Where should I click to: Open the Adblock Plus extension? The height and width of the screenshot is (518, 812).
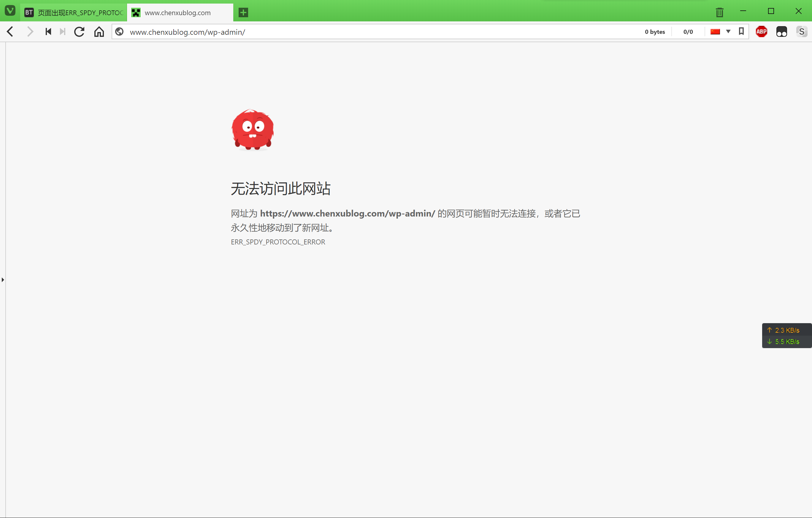762,31
